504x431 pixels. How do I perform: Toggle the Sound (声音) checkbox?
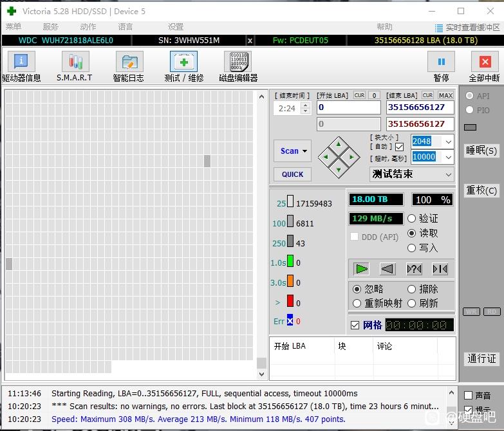(x=469, y=396)
